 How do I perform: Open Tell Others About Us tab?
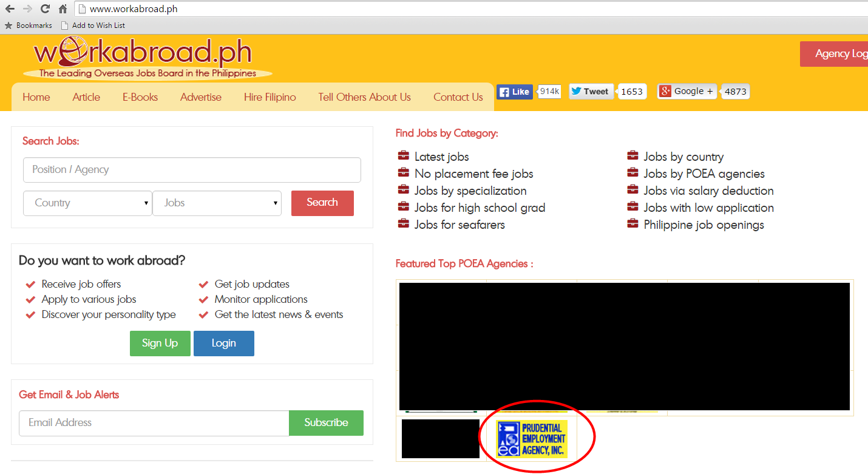coord(365,97)
